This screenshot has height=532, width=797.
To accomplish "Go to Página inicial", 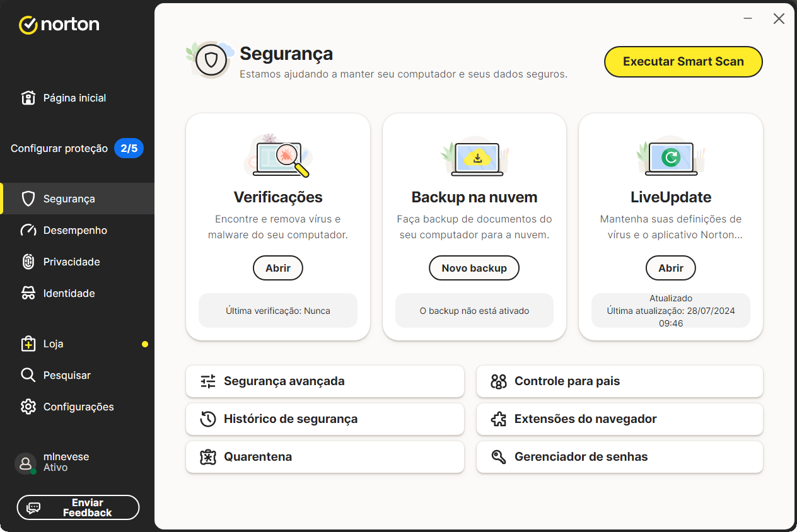I will [77, 98].
